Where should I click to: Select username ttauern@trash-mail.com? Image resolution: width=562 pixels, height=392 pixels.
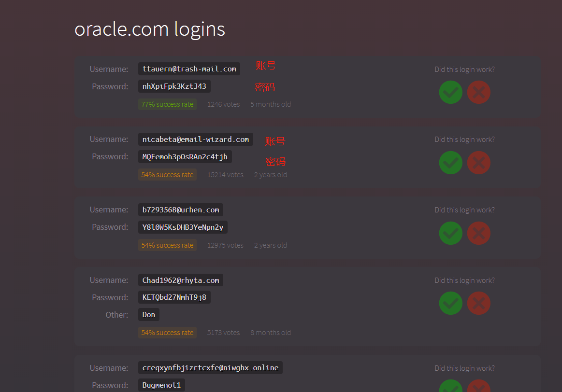tap(189, 69)
